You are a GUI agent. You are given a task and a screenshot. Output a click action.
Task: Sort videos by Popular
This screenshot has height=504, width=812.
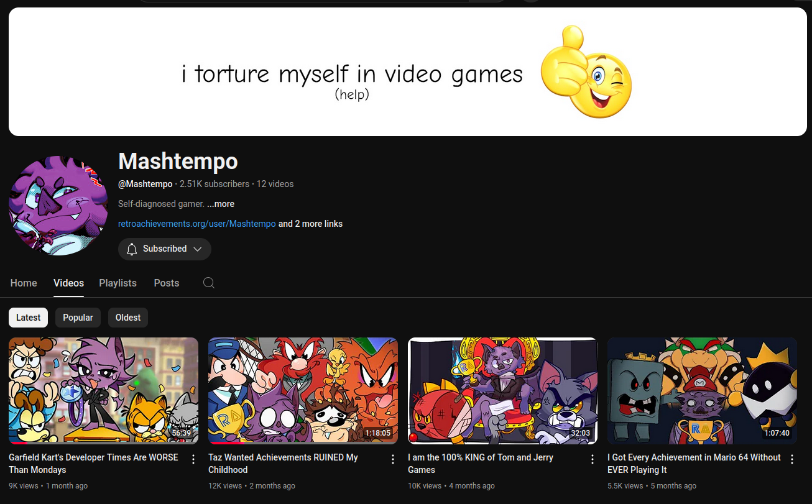click(78, 318)
